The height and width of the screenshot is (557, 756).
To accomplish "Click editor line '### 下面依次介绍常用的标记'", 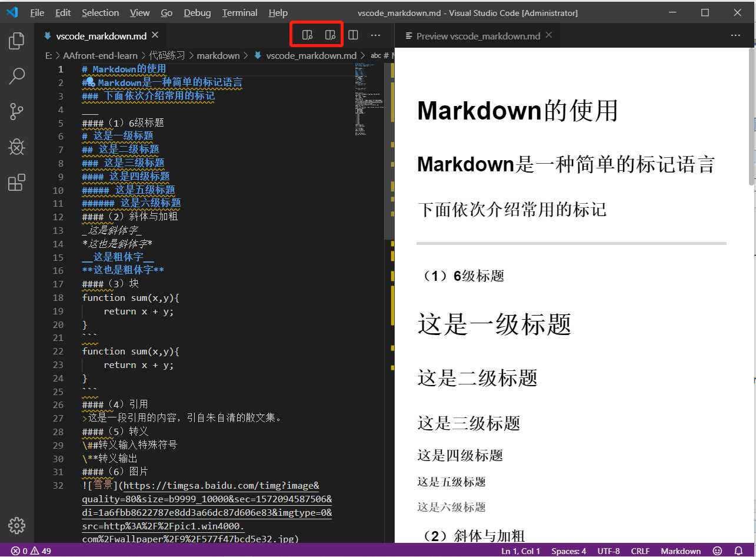I will (148, 96).
